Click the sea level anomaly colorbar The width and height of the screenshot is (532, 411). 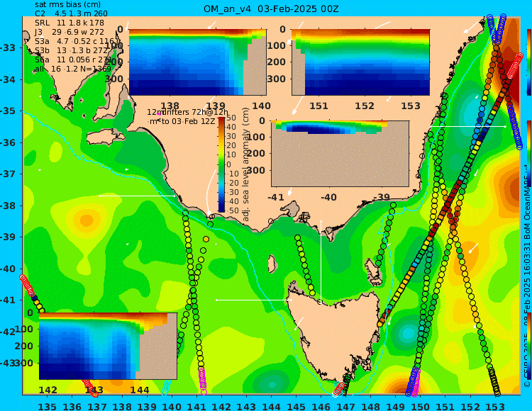[x=221, y=164]
